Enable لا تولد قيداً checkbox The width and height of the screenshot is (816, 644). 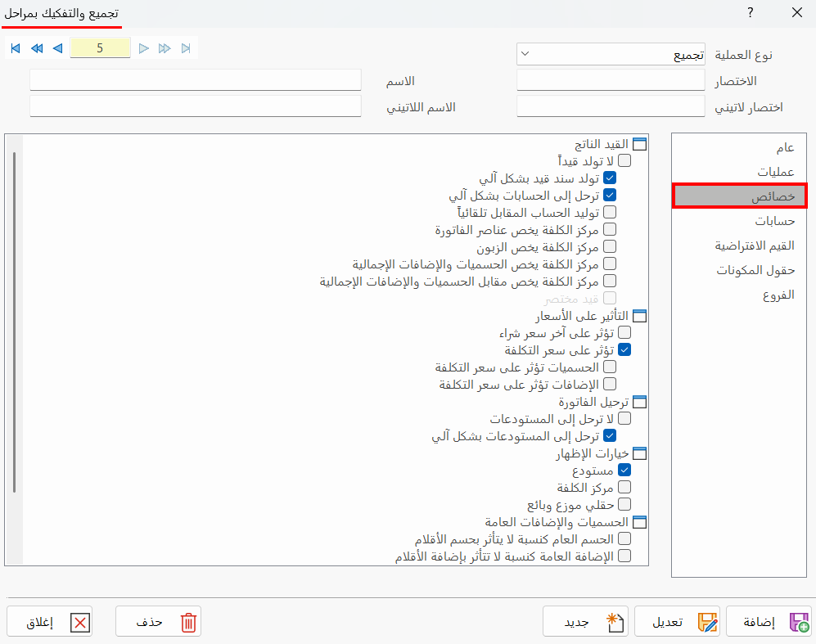point(624,160)
